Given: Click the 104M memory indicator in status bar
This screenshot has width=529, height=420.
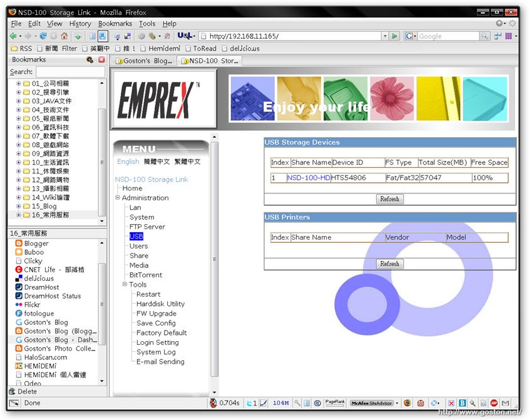Looking at the screenshot, I should (x=280, y=403).
